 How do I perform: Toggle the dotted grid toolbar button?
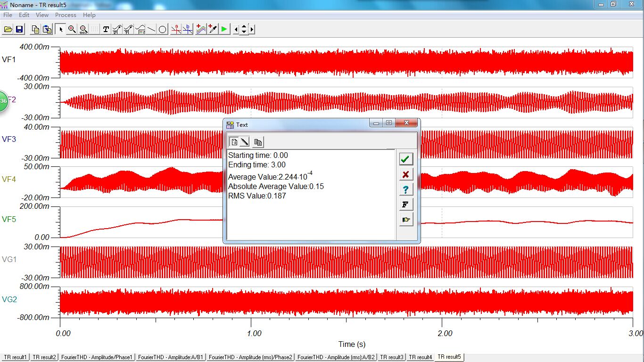pos(94,29)
